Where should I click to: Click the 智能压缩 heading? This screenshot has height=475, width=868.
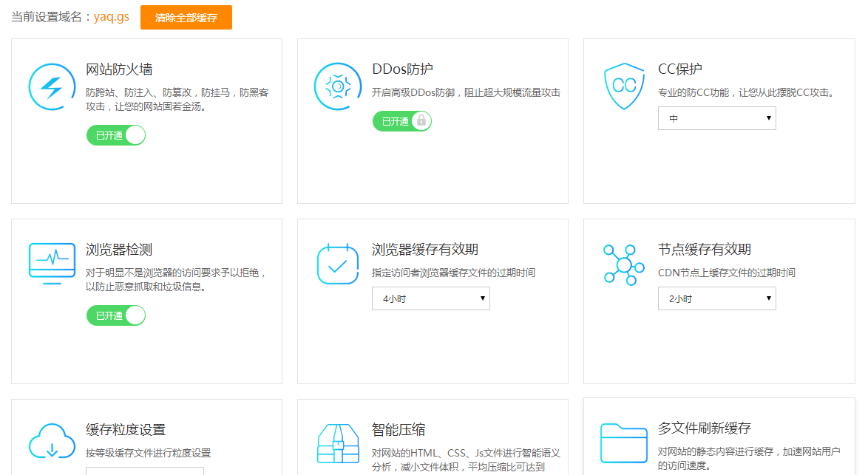[x=399, y=429]
